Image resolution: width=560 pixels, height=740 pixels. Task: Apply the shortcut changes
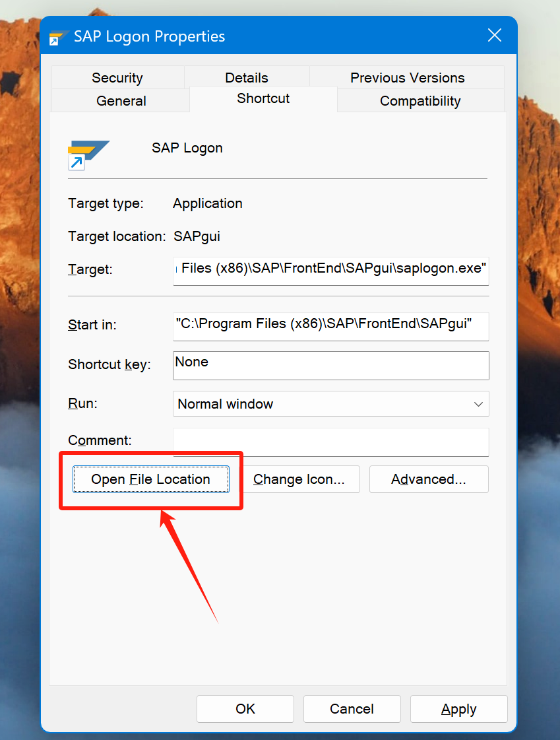coord(458,709)
